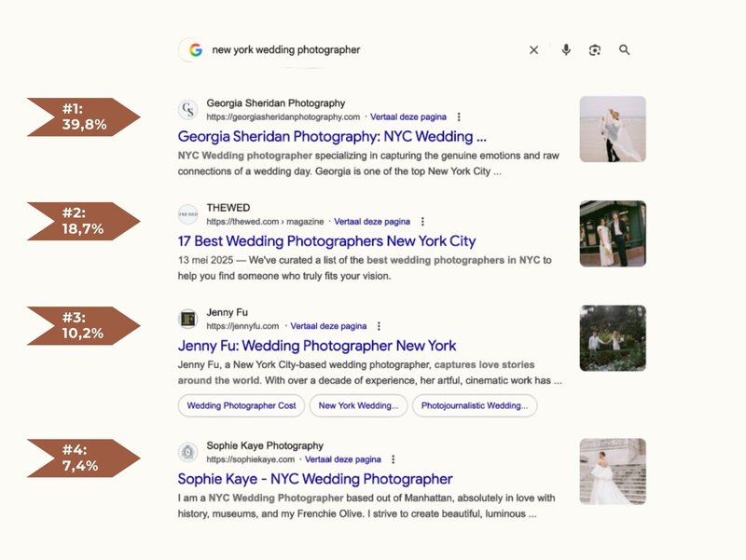This screenshot has height=560, width=746.
Task: Click 'Vertaal deze pagina' for Jenny Fu
Action: [328, 326]
